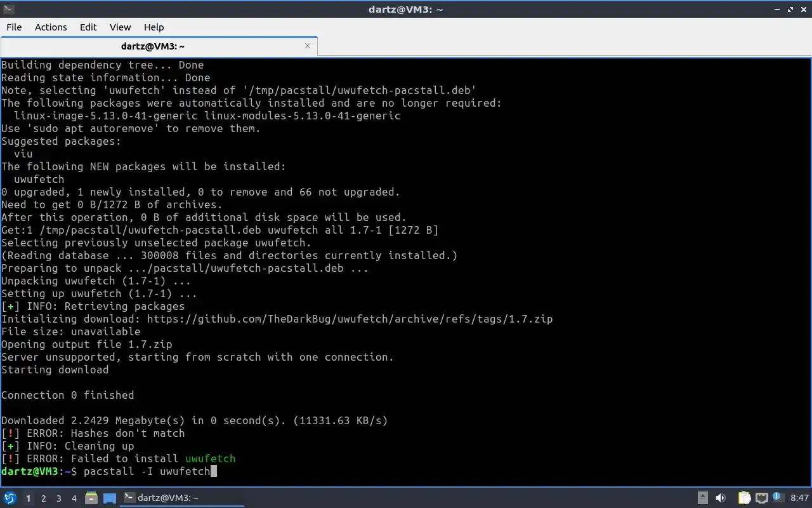Screen dimensions: 812x508
Task: Click the 'ERROR: Hashes don't match' line
Action: coord(93,433)
